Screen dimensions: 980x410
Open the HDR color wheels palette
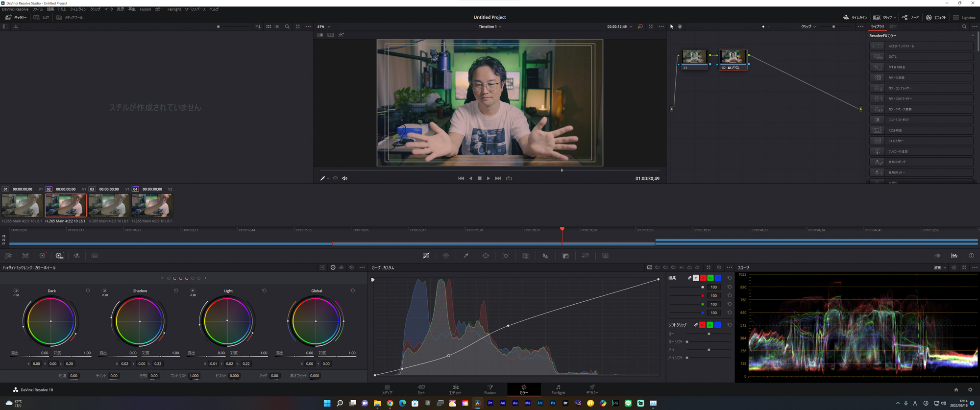coord(59,256)
